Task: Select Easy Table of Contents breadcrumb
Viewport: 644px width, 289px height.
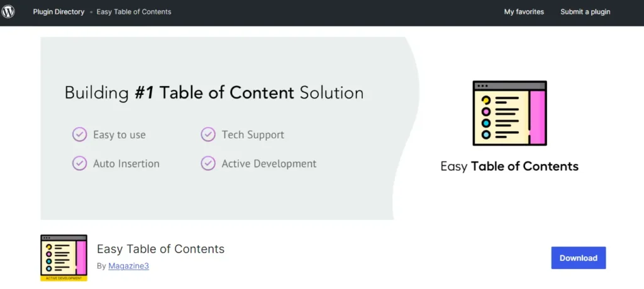Action: (134, 12)
